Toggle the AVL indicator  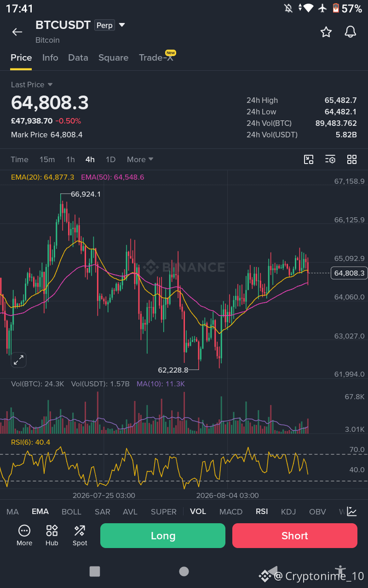(130, 512)
